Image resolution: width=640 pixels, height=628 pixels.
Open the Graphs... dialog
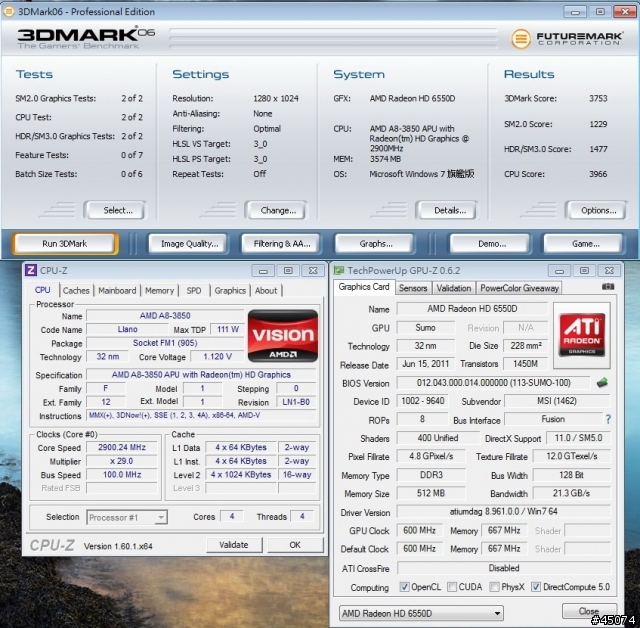point(374,244)
